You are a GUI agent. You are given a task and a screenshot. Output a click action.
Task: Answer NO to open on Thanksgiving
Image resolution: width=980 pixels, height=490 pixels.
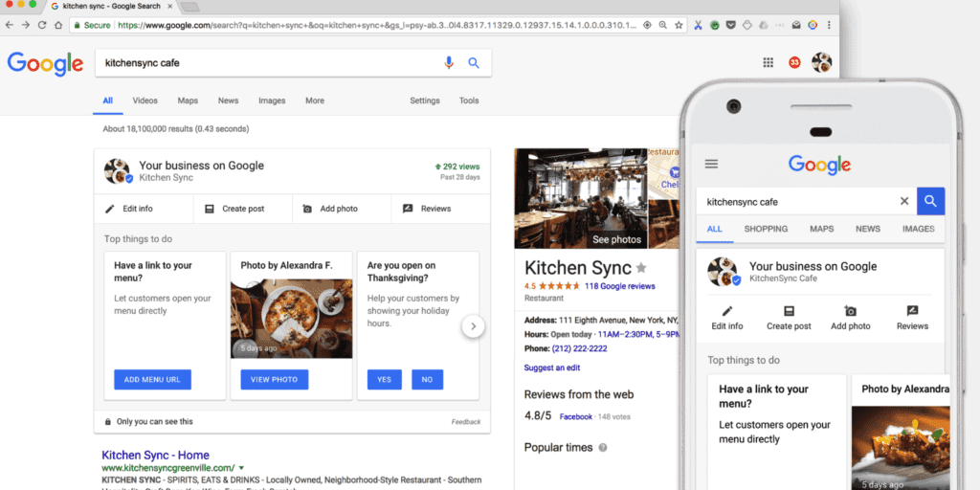click(x=428, y=379)
